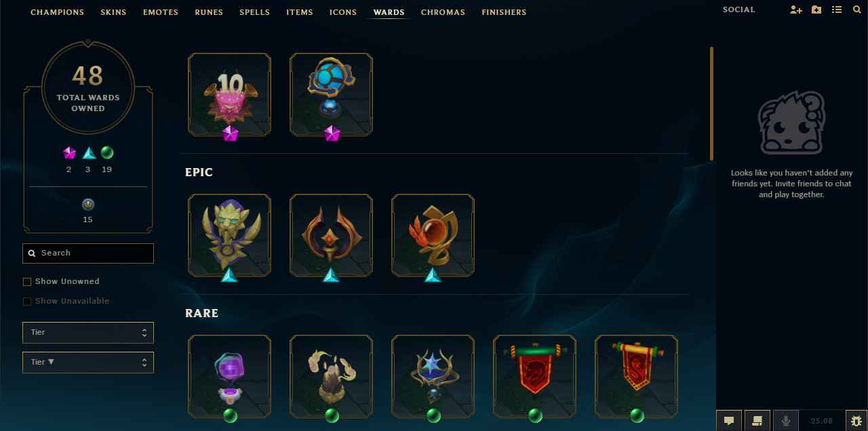Enable the Show Unowned checkbox
Screen dimensions: 868x431
tap(27, 281)
